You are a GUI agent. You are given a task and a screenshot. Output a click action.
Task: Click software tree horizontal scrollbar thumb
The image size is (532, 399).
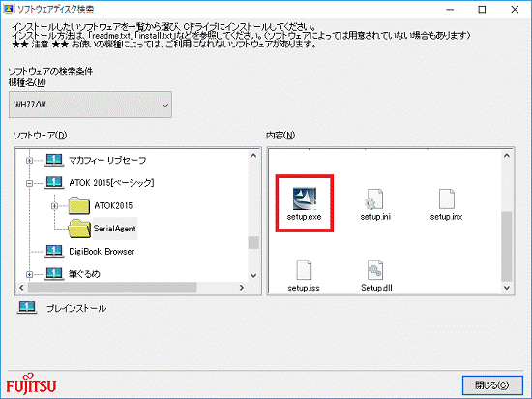(x=112, y=288)
